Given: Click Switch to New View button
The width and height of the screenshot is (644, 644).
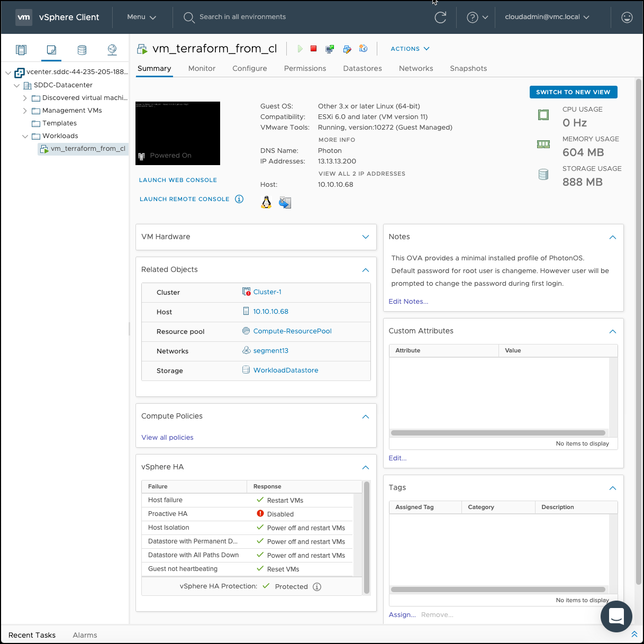Looking at the screenshot, I should tap(573, 92).
